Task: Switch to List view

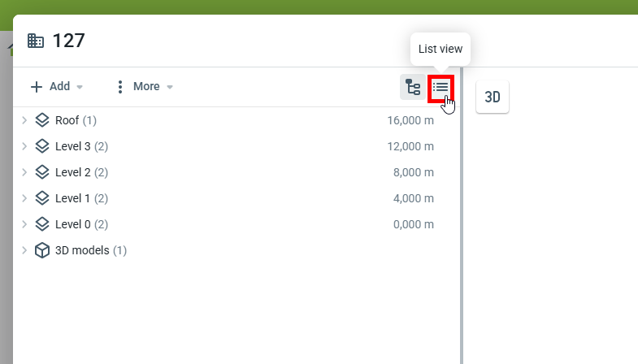Action: pyautogui.click(x=441, y=87)
